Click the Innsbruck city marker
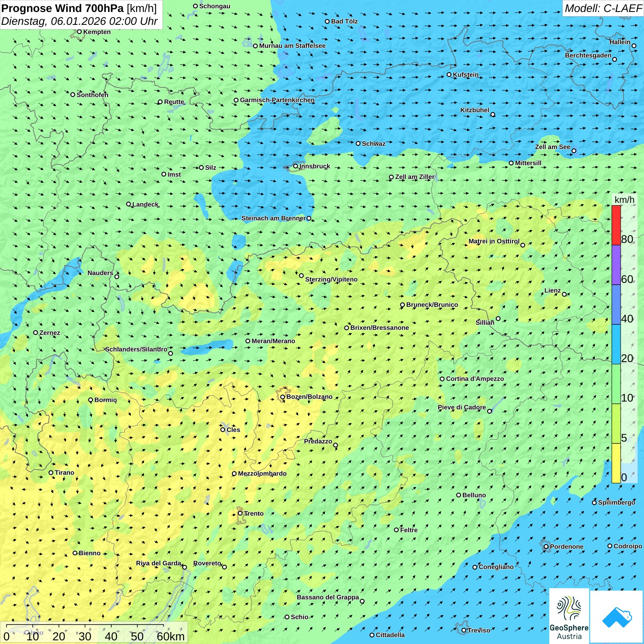This screenshot has height=644, width=644. [296, 166]
